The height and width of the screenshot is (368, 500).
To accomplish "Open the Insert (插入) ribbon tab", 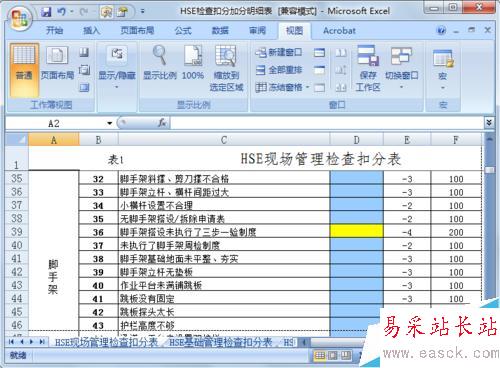I will (91, 31).
